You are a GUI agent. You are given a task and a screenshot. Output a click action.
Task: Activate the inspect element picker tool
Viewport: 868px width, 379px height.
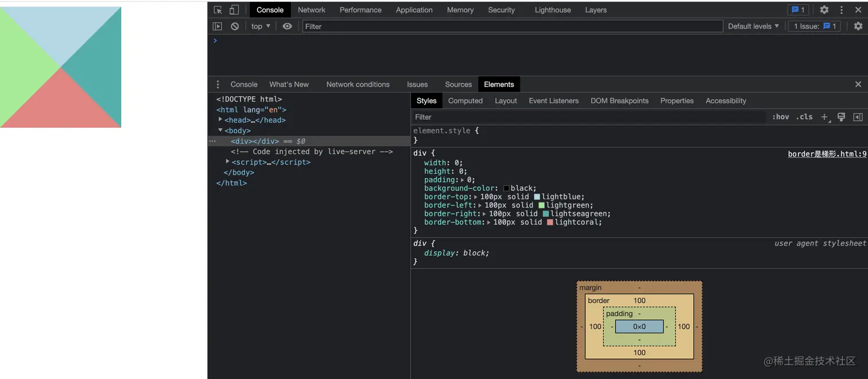218,10
